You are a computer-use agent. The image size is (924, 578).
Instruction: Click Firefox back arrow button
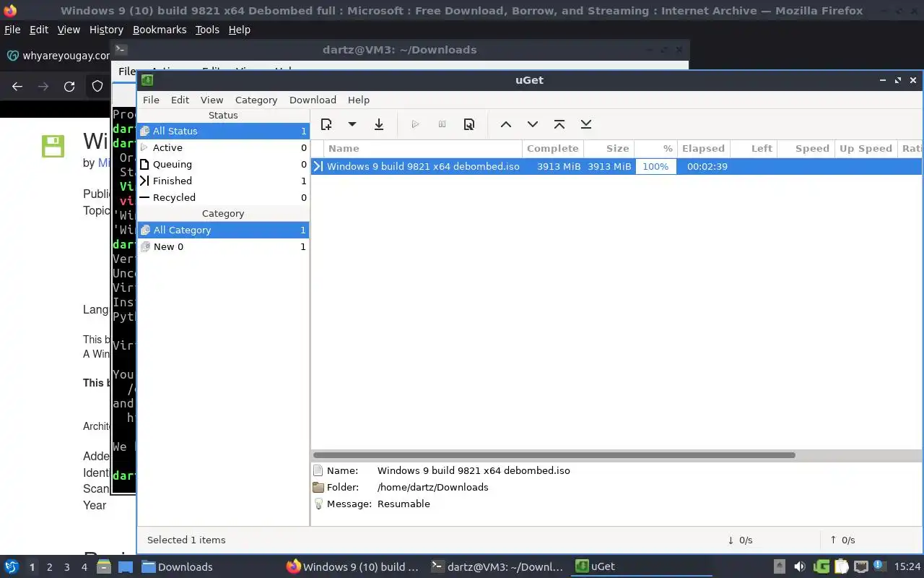[17, 87]
